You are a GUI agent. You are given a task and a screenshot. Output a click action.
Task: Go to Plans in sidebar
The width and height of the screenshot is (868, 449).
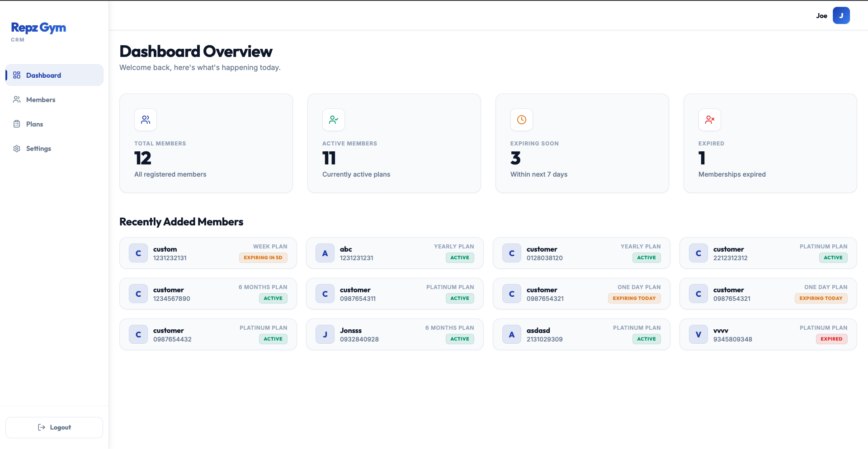point(34,124)
